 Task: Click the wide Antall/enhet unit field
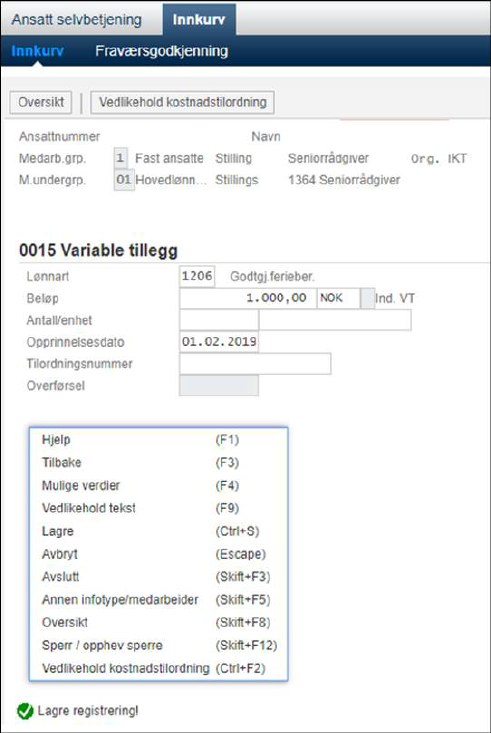click(335, 320)
